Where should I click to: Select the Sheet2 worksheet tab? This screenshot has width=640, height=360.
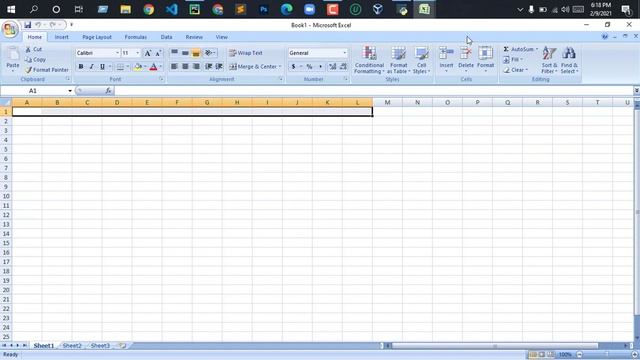tap(72, 346)
